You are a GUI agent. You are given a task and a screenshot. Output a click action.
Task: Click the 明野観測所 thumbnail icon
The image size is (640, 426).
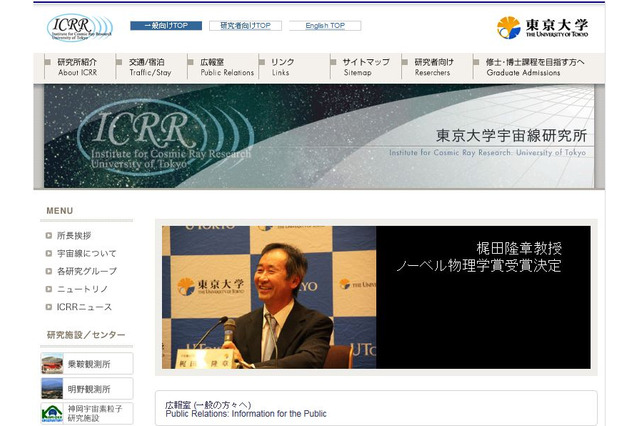pos(52,388)
